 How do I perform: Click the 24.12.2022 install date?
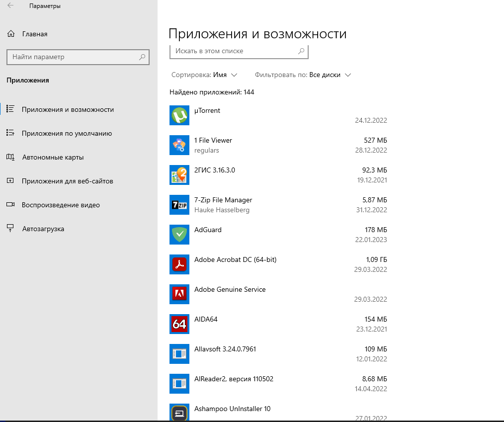371,120
